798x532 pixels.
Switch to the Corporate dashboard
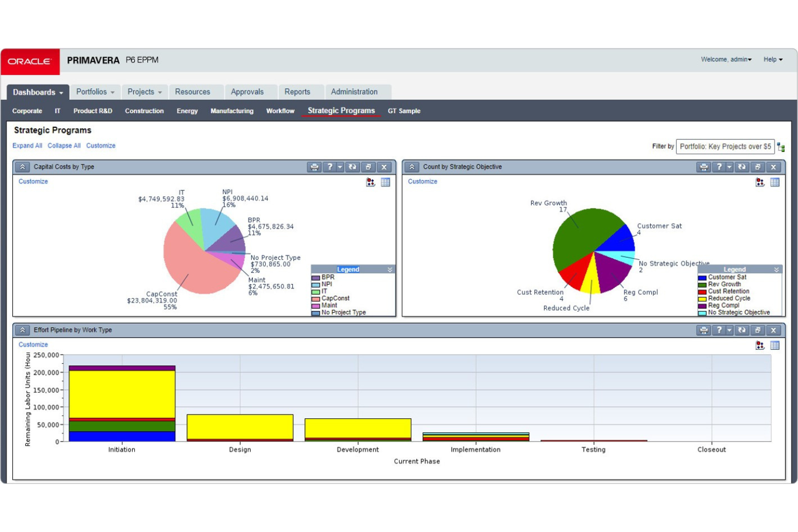27,111
